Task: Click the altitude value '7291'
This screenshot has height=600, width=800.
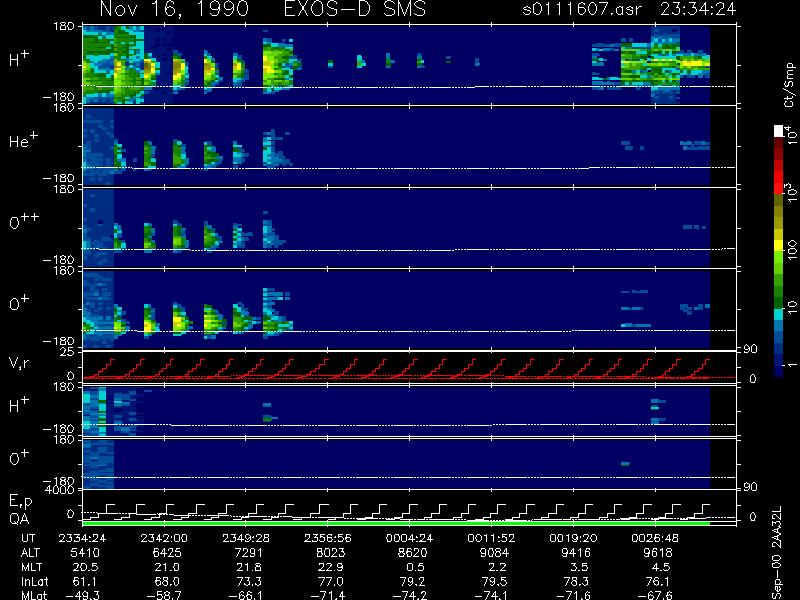Action: pyautogui.click(x=248, y=553)
